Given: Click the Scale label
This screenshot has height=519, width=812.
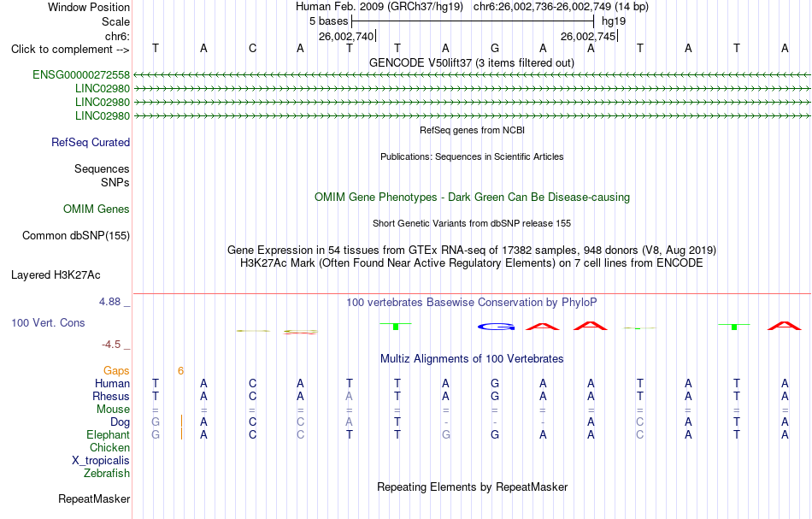Looking at the screenshot, I should click(x=115, y=21).
